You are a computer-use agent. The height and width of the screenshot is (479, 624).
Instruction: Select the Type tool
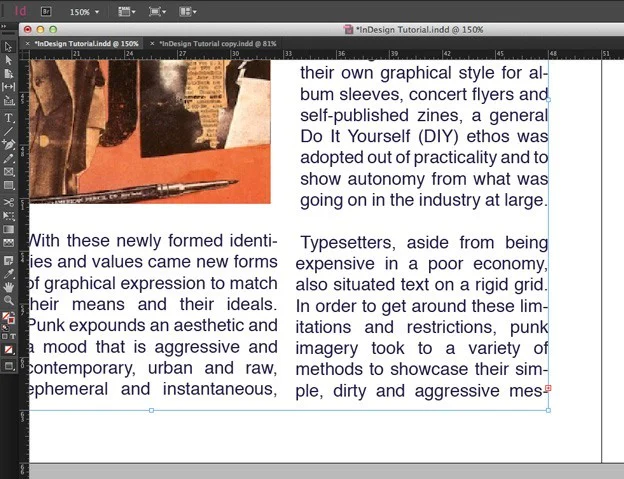point(8,118)
